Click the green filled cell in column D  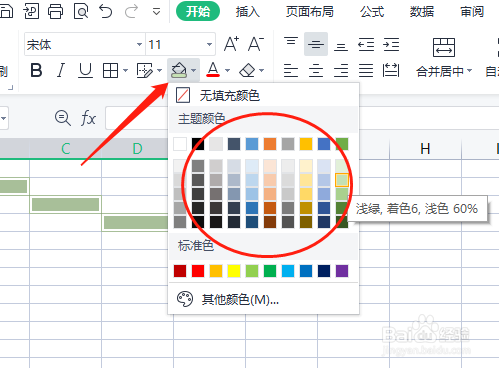point(136,222)
